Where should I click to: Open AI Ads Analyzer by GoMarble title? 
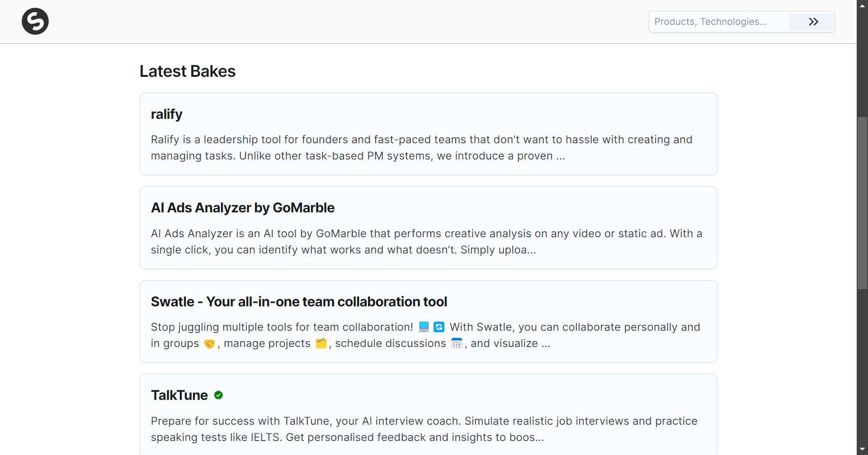pos(243,208)
